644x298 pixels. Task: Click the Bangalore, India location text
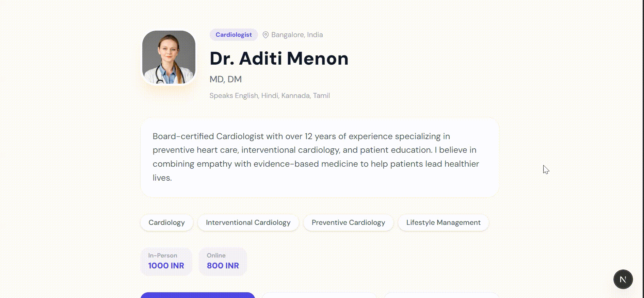pyautogui.click(x=297, y=35)
